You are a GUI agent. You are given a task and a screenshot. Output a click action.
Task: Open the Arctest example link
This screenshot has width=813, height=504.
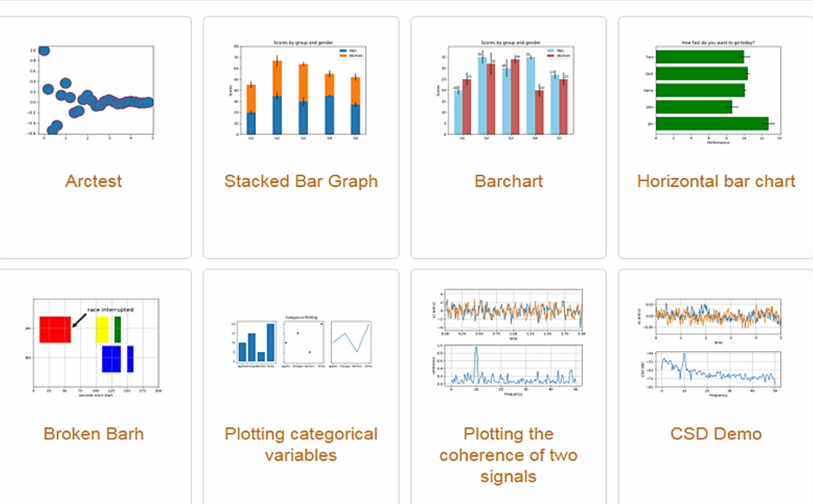pos(94,181)
